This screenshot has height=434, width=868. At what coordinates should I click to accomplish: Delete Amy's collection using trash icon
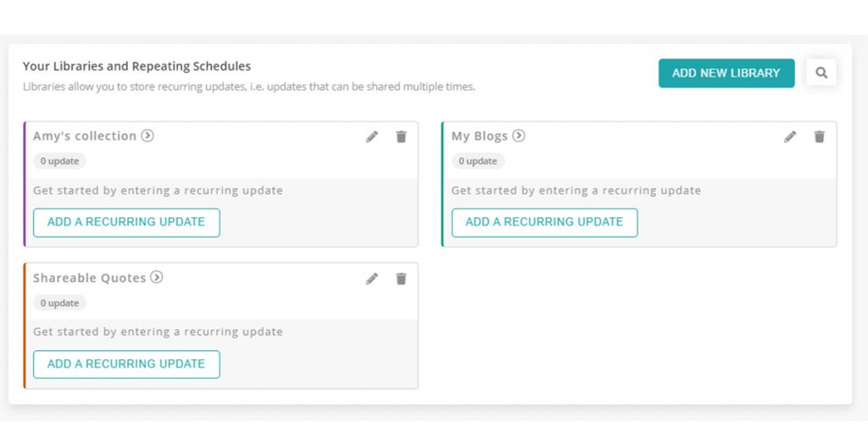pyautogui.click(x=401, y=136)
